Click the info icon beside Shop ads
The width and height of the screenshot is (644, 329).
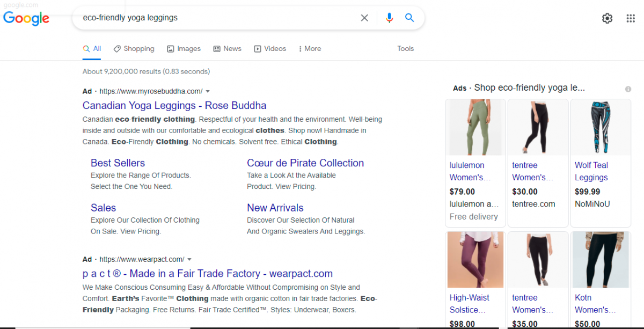(628, 89)
